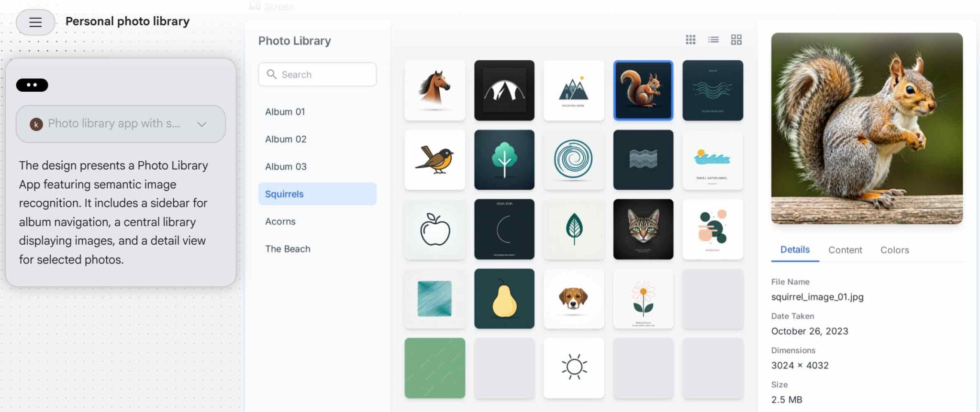
Task: Select the Details tab
Action: tap(795, 250)
